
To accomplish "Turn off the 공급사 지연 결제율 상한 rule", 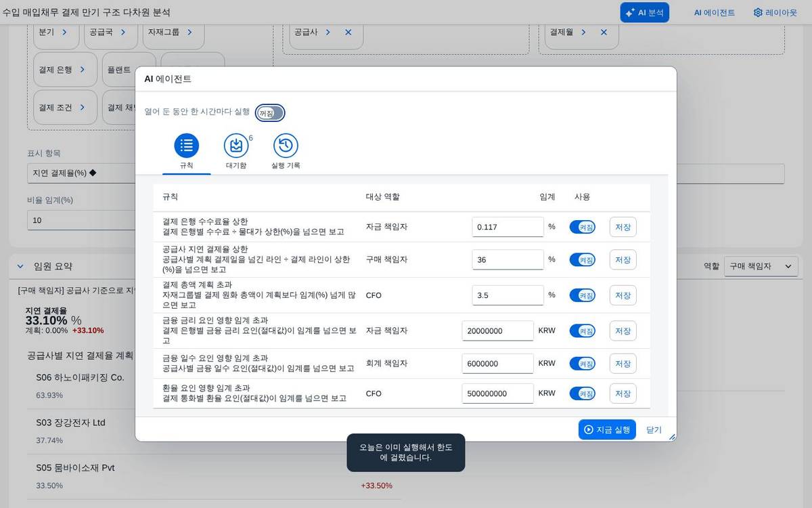I will (x=583, y=259).
